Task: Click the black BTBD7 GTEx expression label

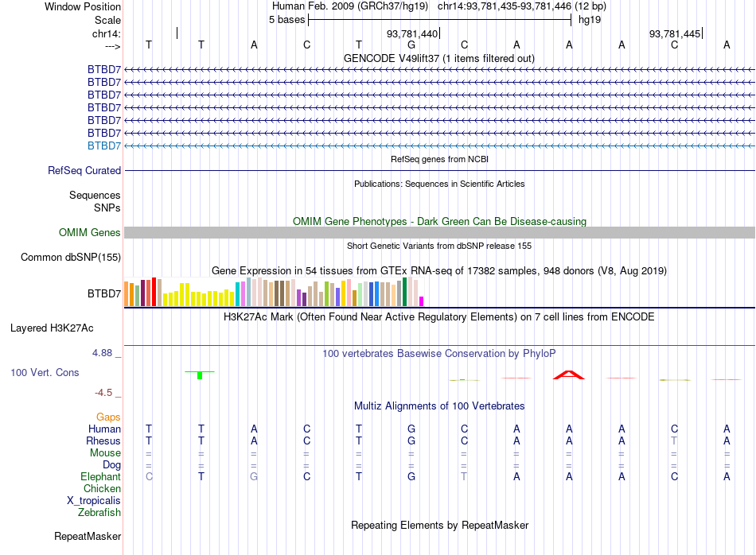Action: (x=104, y=294)
